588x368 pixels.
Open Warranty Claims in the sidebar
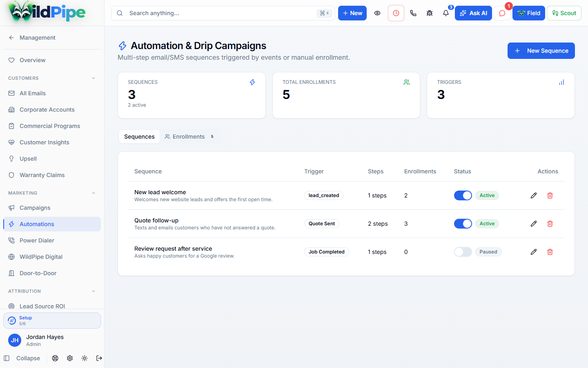click(52, 175)
